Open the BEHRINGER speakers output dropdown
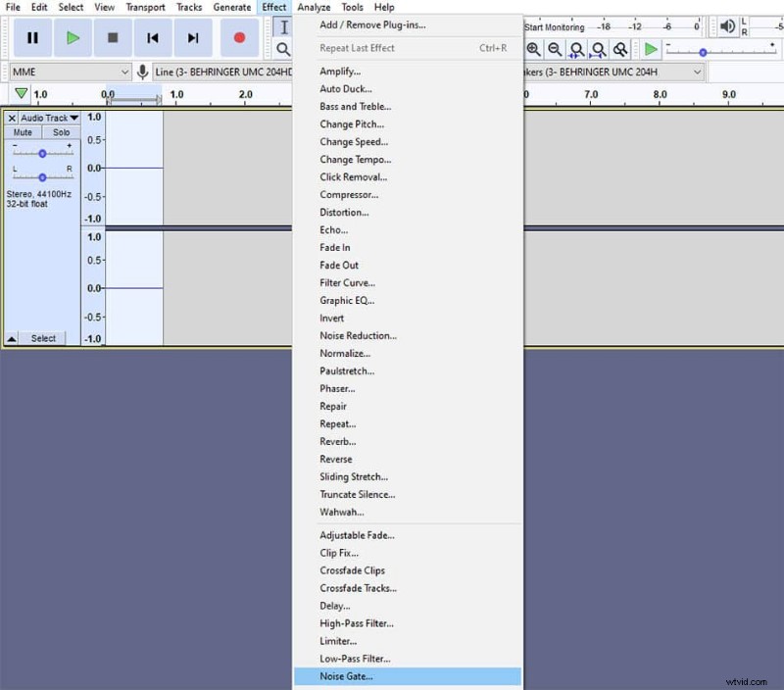Screen dimensions: 784x690 click(x=627, y=72)
